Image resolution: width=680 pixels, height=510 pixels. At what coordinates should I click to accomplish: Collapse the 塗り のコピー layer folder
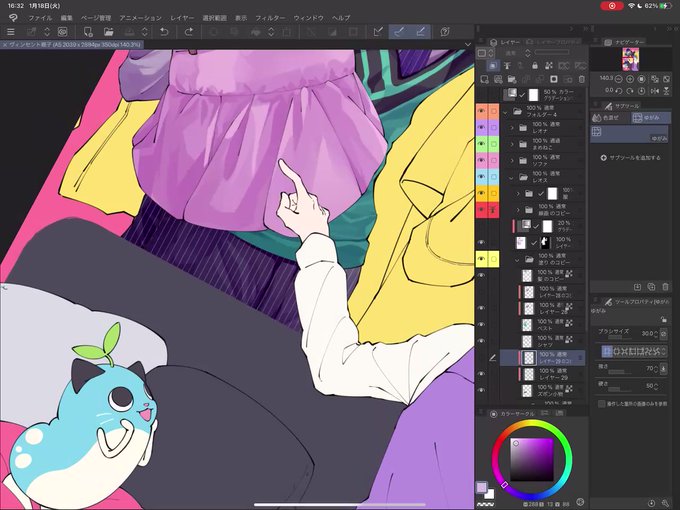(517, 259)
